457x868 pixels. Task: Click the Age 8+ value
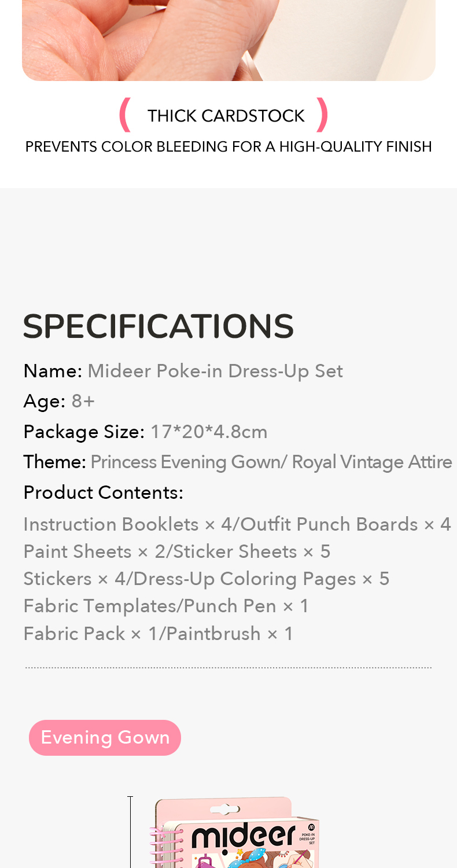point(83,401)
